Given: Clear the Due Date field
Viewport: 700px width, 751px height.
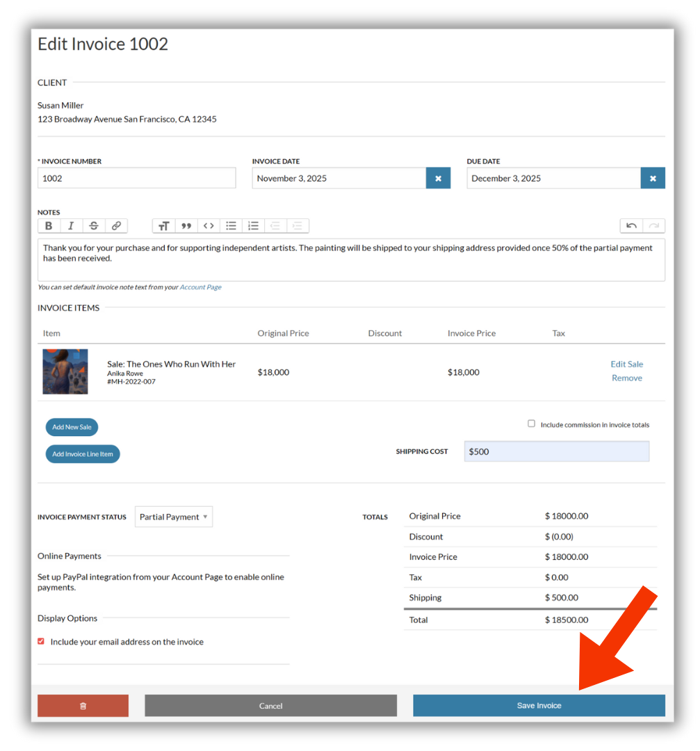Looking at the screenshot, I should [x=653, y=178].
